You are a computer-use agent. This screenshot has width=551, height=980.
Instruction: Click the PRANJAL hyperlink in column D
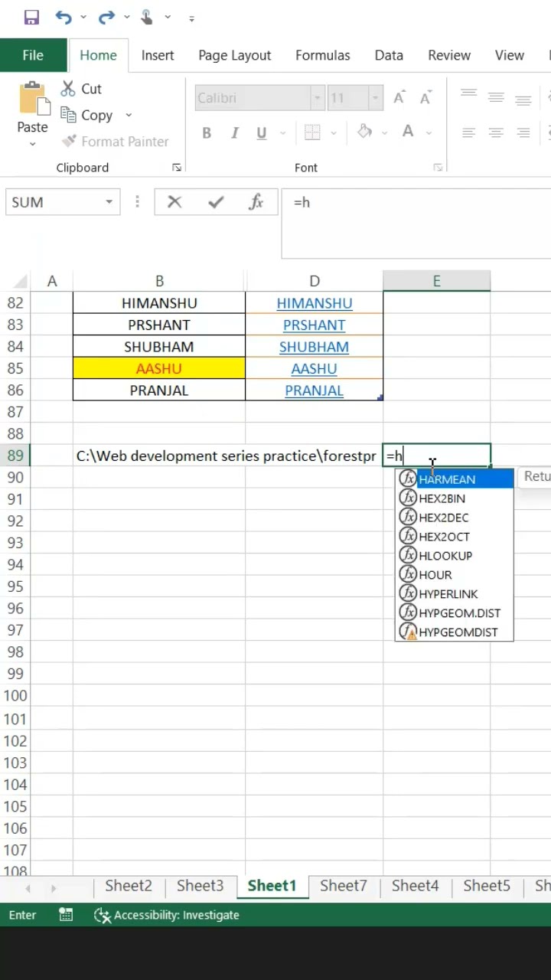pyautogui.click(x=314, y=390)
